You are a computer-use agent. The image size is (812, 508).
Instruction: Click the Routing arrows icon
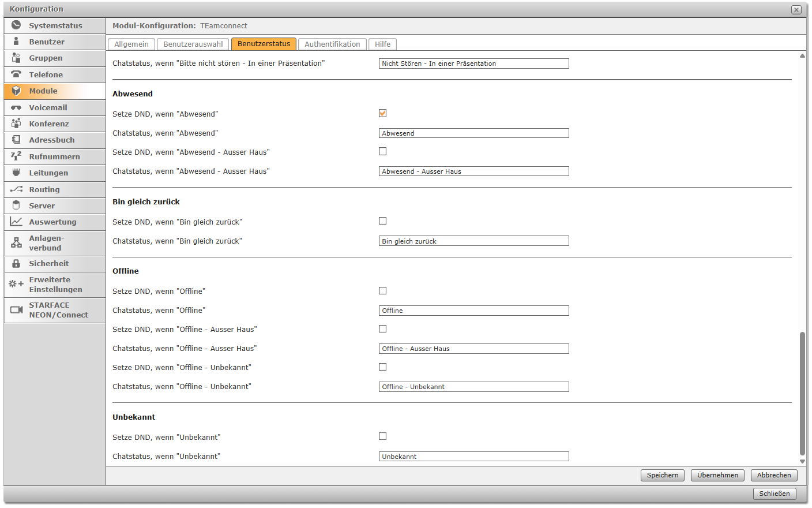coord(16,189)
